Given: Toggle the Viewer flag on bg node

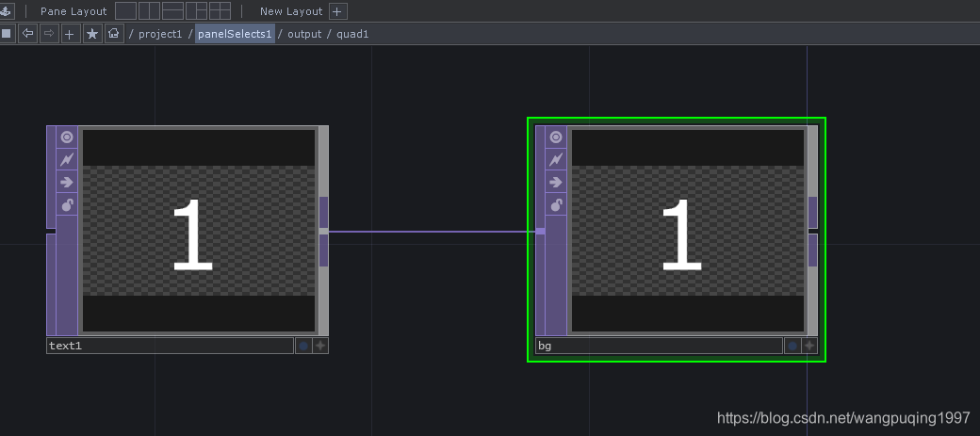Looking at the screenshot, I should tap(556, 137).
